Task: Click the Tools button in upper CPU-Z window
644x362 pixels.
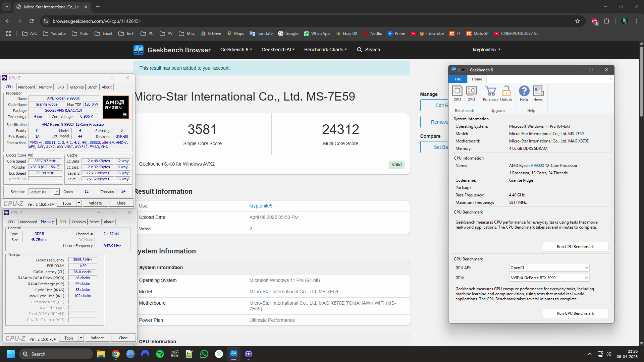Action: click(x=67, y=203)
